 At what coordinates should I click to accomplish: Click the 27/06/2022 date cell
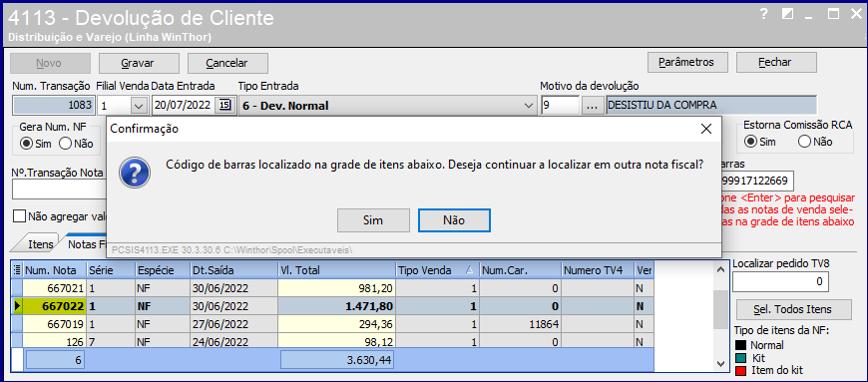click(233, 324)
